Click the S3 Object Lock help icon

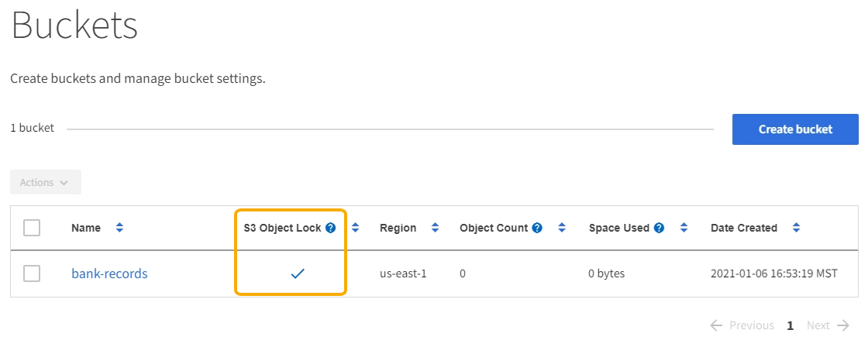[x=331, y=229]
